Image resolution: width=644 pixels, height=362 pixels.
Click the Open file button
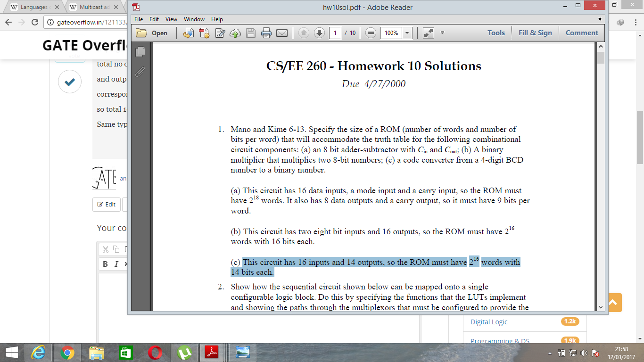coord(152,33)
